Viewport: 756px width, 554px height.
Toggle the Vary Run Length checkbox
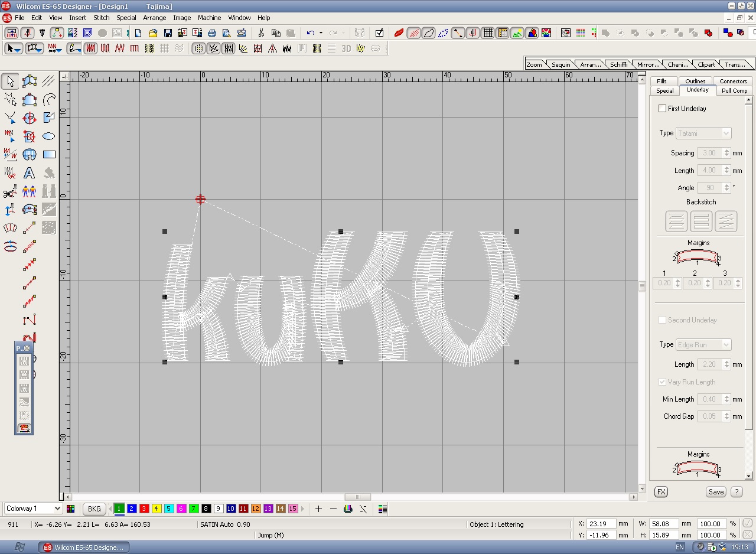(662, 382)
